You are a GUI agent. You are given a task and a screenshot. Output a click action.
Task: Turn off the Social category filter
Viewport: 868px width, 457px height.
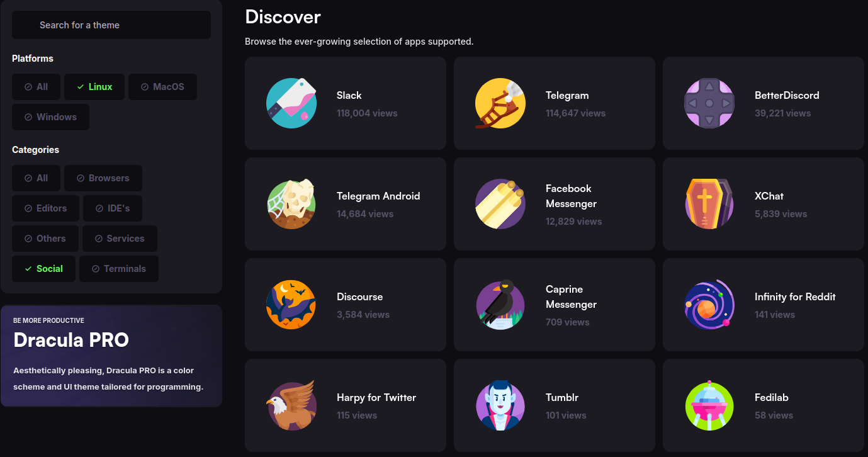point(43,269)
